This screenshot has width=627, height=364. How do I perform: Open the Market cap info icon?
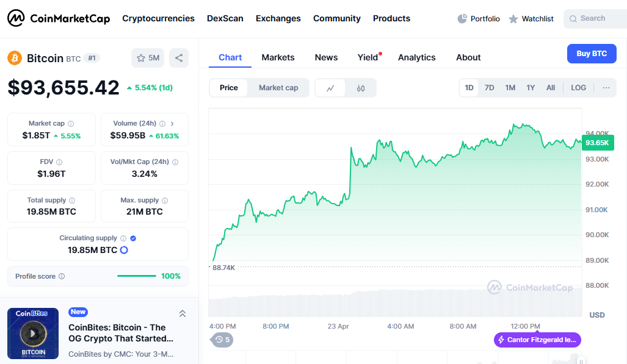coord(71,124)
